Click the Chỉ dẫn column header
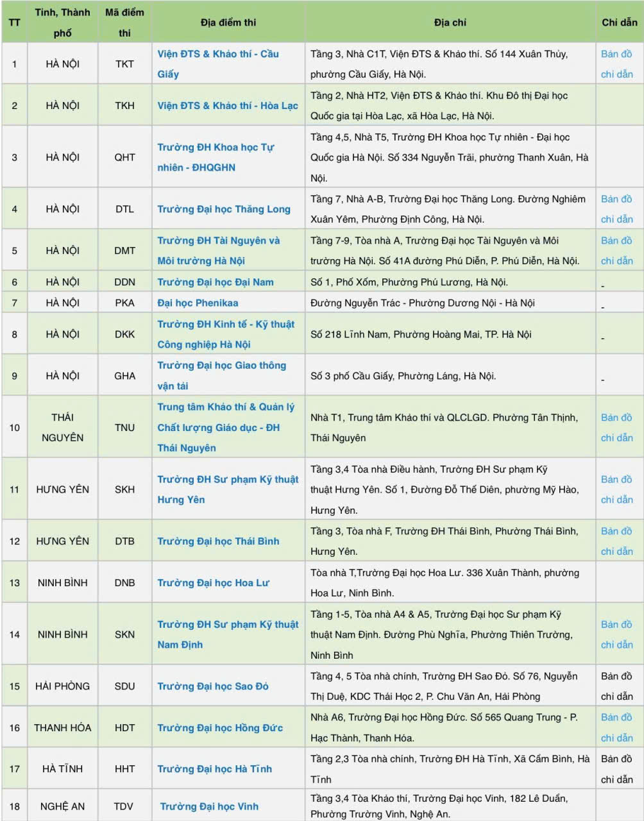This screenshot has height=821, width=644. point(620,22)
